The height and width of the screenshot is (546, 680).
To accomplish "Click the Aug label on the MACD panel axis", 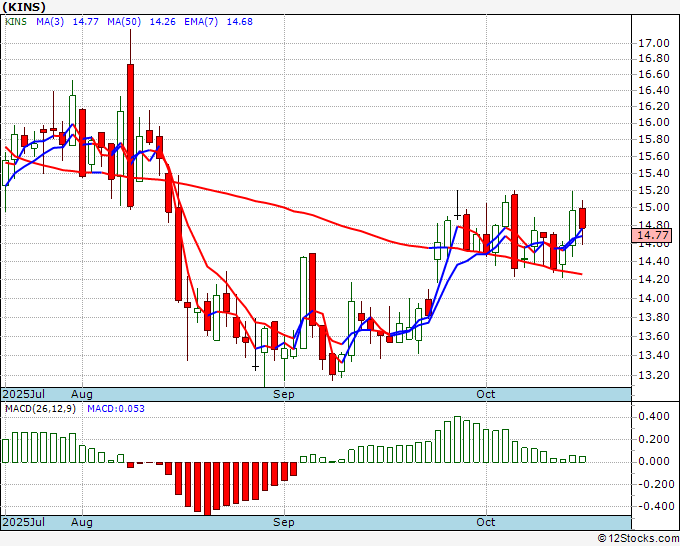I will pyautogui.click(x=82, y=522).
